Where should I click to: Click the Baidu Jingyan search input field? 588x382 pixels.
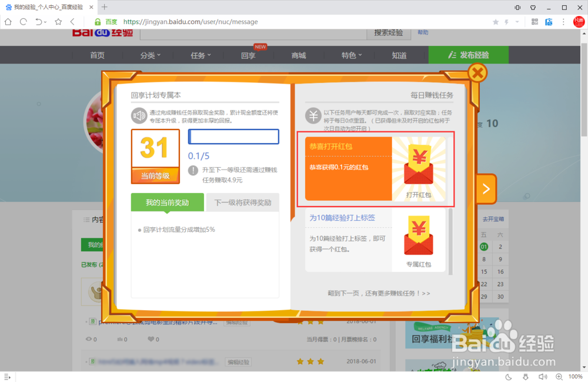[x=253, y=34]
